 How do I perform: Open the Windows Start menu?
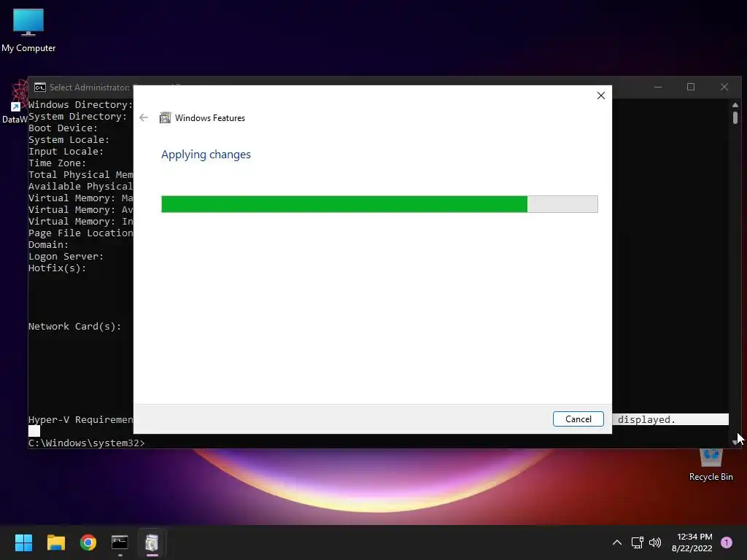23,542
